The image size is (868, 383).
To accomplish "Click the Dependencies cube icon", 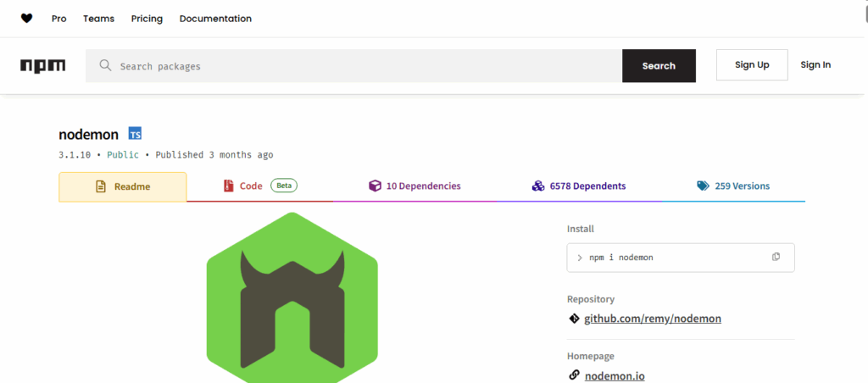I will pyautogui.click(x=375, y=186).
